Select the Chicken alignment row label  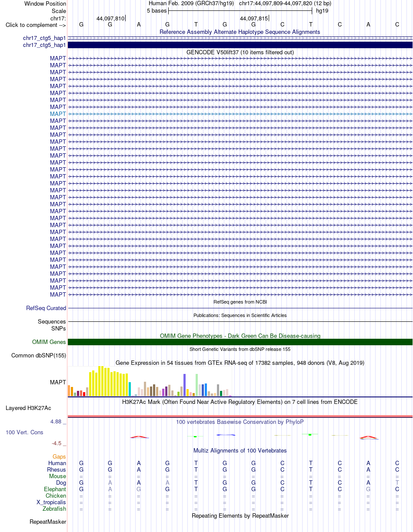click(x=56, y=496)
